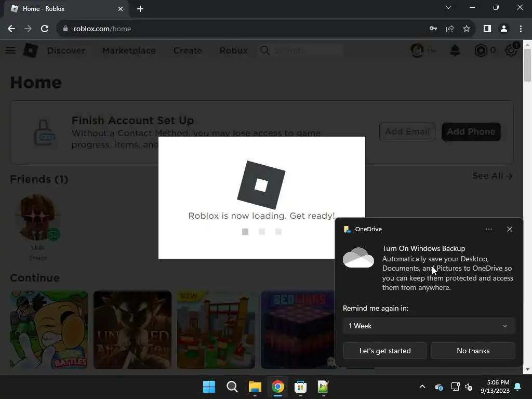
Task: Open the Battles game thumbnail
Action: tap(49, 329)
